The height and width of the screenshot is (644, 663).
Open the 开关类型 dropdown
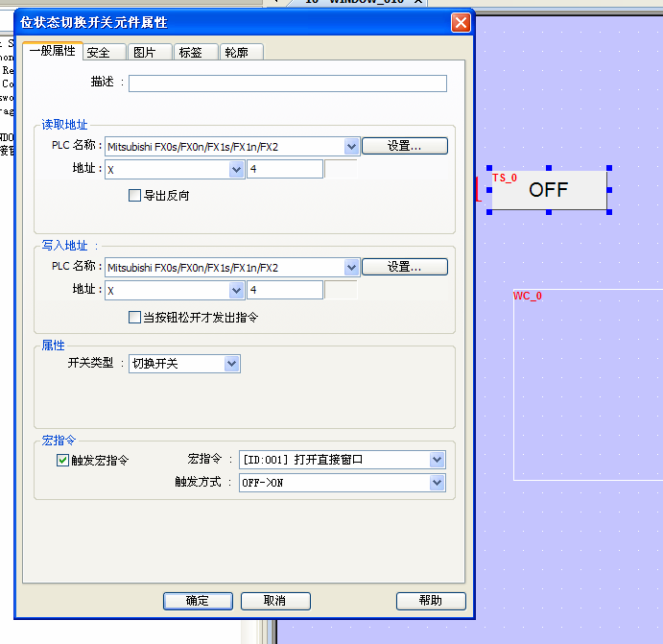pos(231,364)
